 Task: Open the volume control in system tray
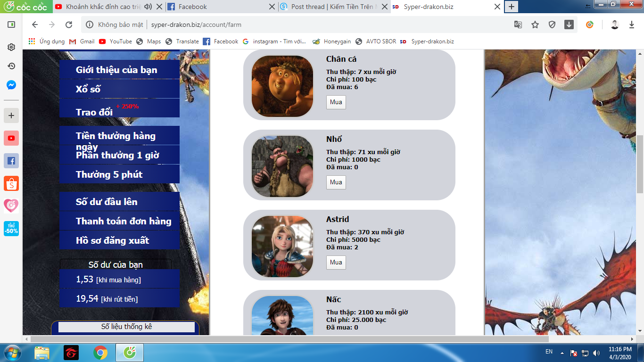pos(596,353)
